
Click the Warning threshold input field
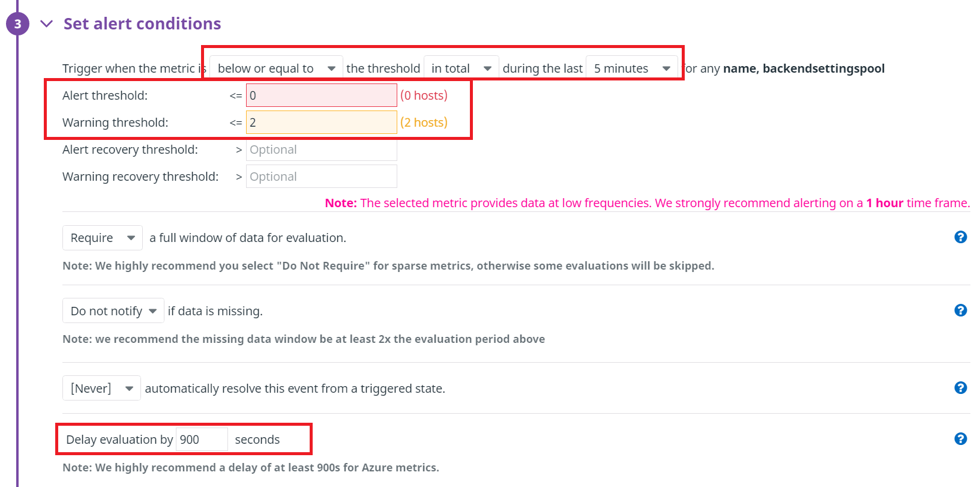point(321,123)
